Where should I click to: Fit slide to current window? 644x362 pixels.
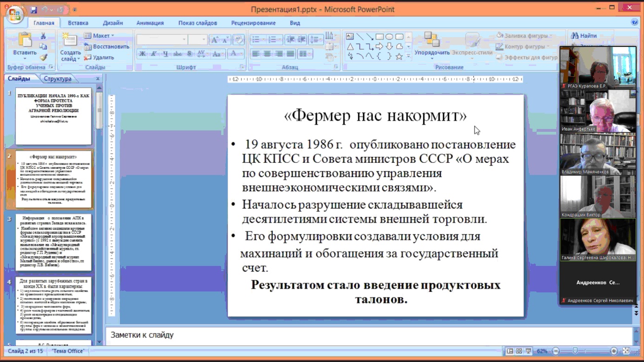point(626,351)
